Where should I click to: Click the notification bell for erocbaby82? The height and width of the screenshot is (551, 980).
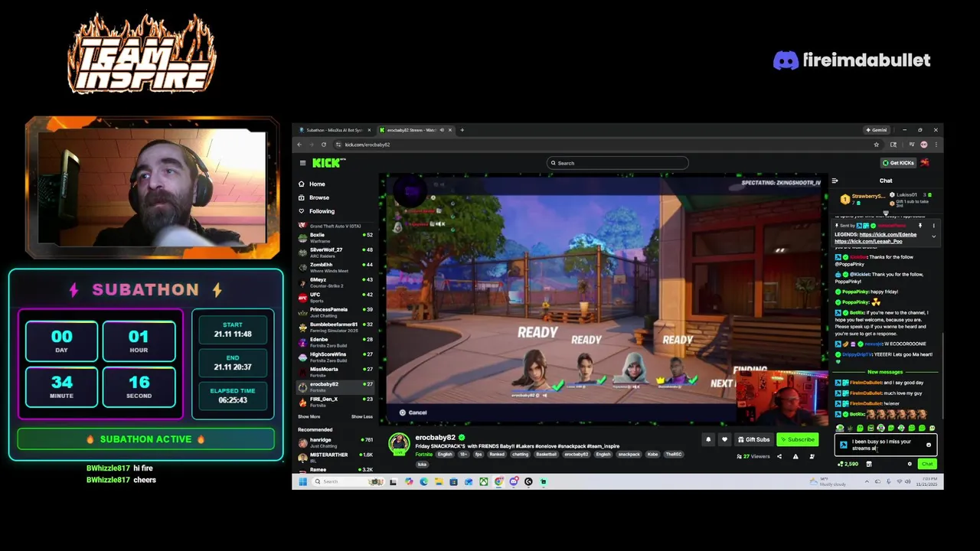[x=708, y=439]
